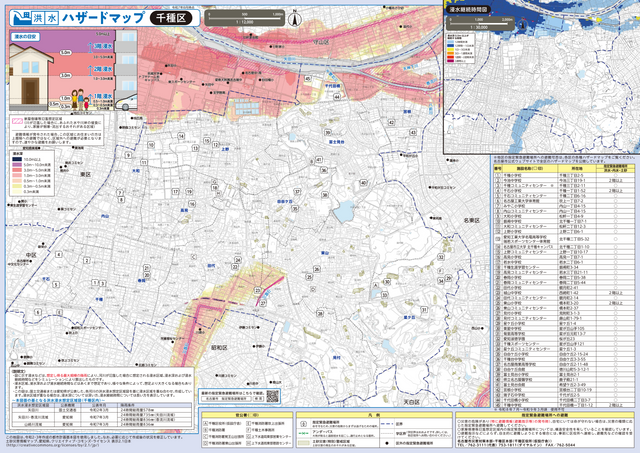Click the north arrow compass on the main map
This screenshot has height=453, width=640.
pyautogui.click(x=295, y=19)
